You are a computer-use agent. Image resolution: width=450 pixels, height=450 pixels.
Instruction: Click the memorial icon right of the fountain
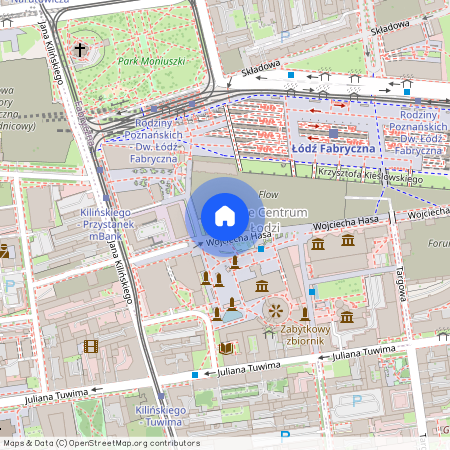pos(304,314)
